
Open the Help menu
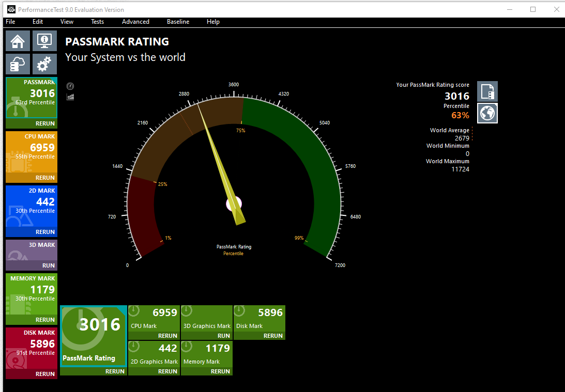click(x=213, y=22)
